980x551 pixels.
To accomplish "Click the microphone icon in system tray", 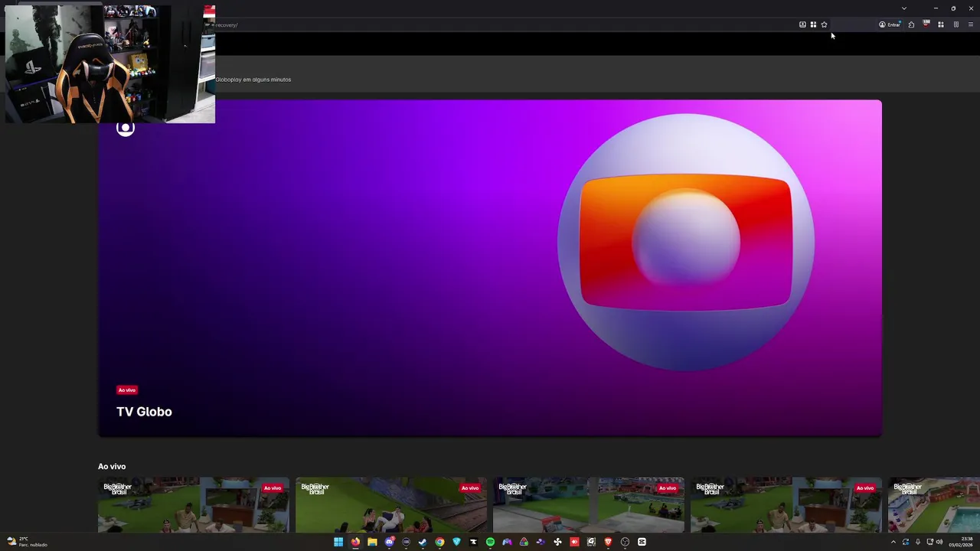I will (918, 542).
